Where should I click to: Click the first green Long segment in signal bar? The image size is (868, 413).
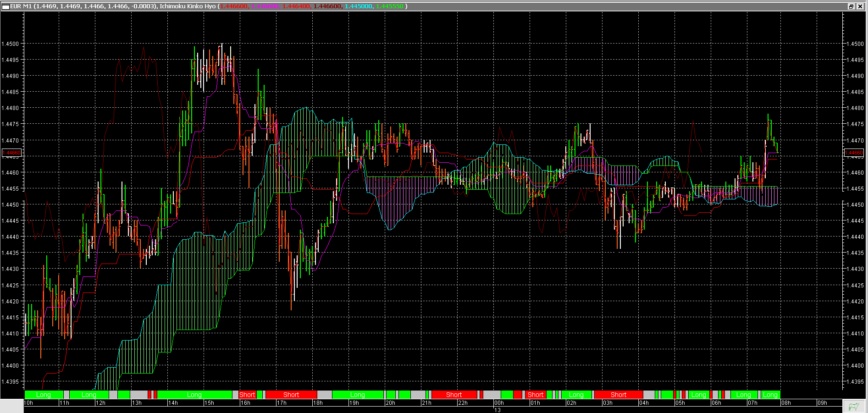click(x=44, y=394)
